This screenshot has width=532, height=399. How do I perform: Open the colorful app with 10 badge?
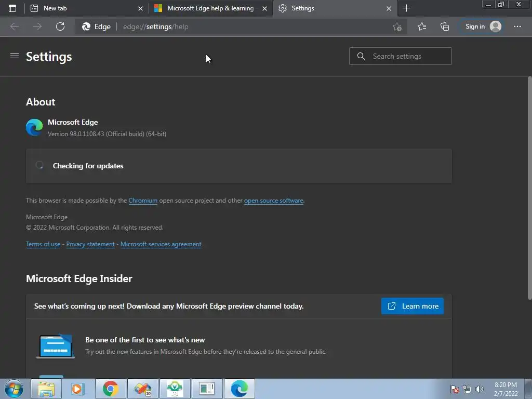click(143, 389)
